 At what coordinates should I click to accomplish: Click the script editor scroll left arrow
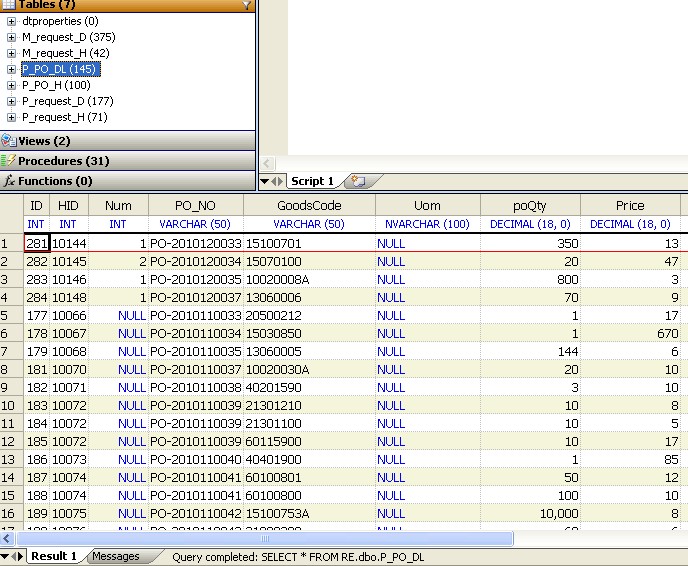pyautogui.click(x=267, y=164)
